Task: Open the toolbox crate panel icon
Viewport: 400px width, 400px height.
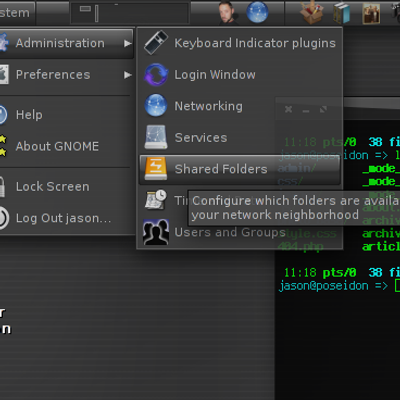Action: [x=311, y=12]
